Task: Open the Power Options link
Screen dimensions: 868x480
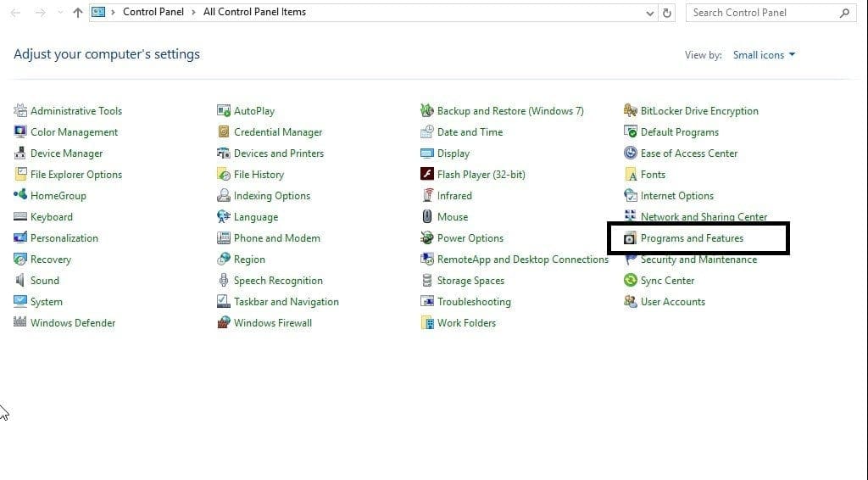Action: click(x=470, y=238)
